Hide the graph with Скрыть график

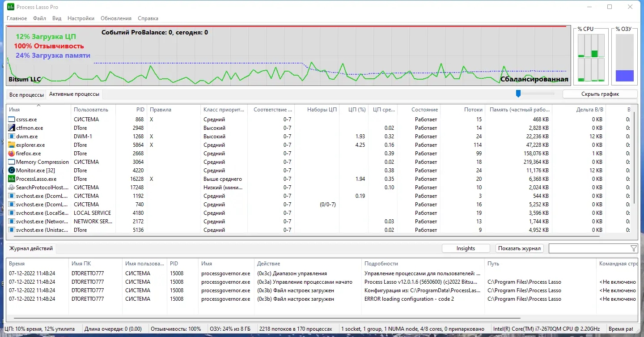[600, 94]
